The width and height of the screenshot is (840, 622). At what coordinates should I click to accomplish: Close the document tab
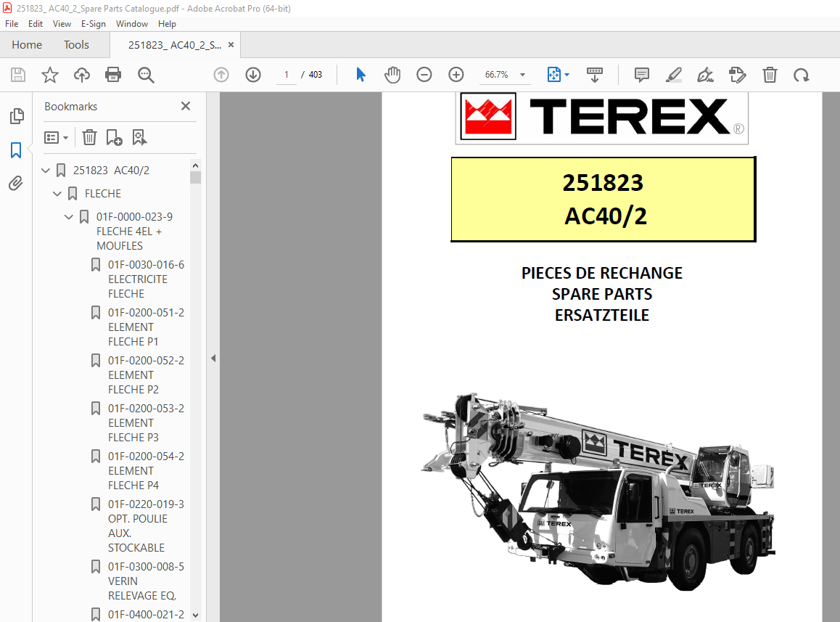tap(231, 45)
